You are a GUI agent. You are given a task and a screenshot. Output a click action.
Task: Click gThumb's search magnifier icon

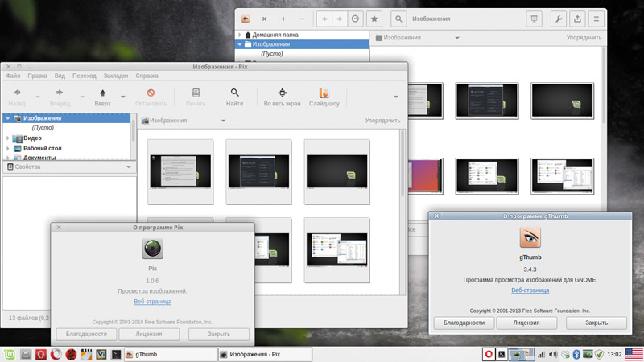pyautogui.click(x=398, y=19)
